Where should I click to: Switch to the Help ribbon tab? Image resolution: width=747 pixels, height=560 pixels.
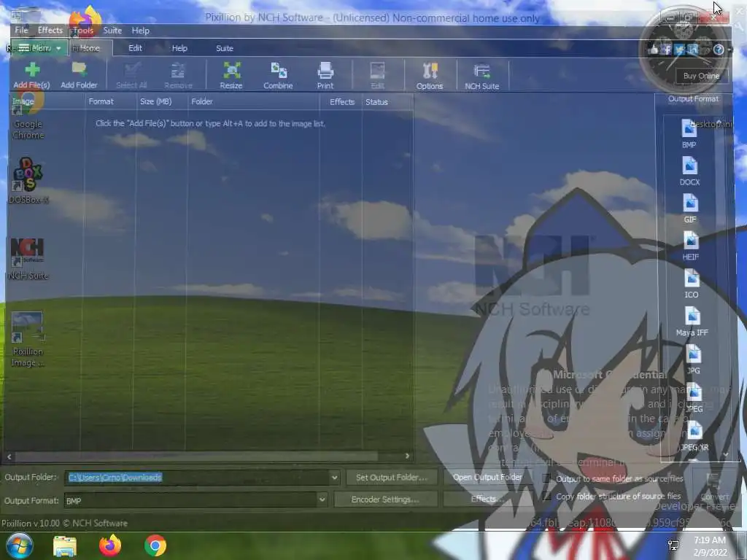[179, 48]
